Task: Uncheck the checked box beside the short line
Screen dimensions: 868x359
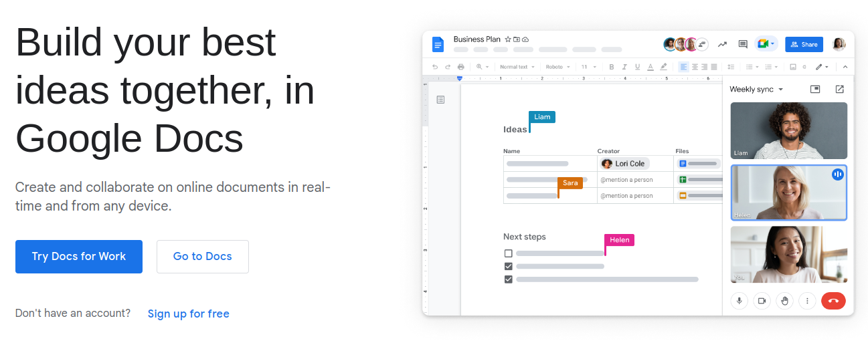Action: tap(508, 266)
